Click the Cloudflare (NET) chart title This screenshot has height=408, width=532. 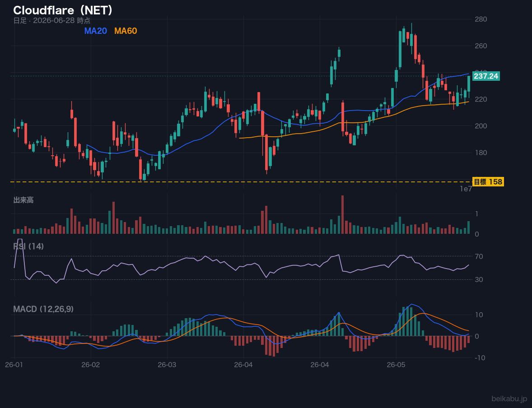63,10
